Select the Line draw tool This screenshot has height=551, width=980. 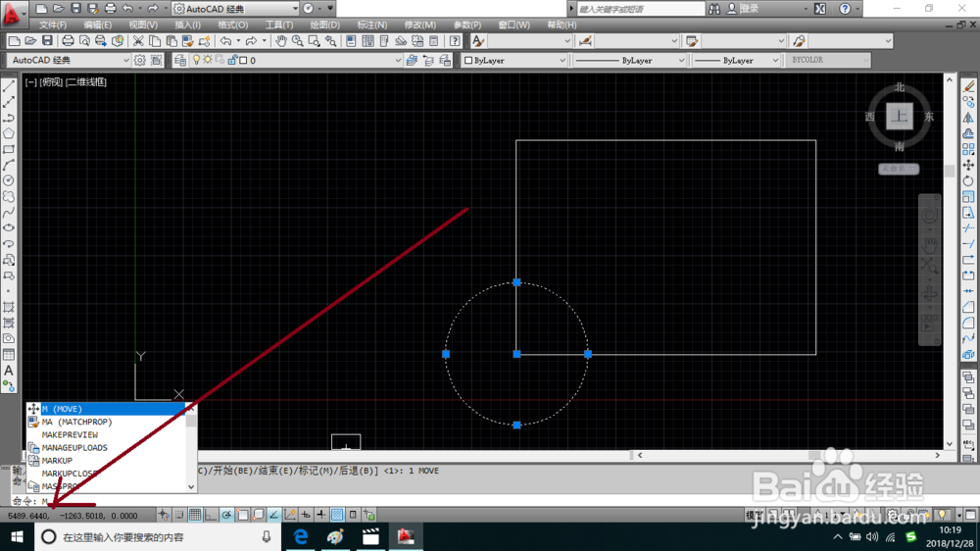coord(9,86)
